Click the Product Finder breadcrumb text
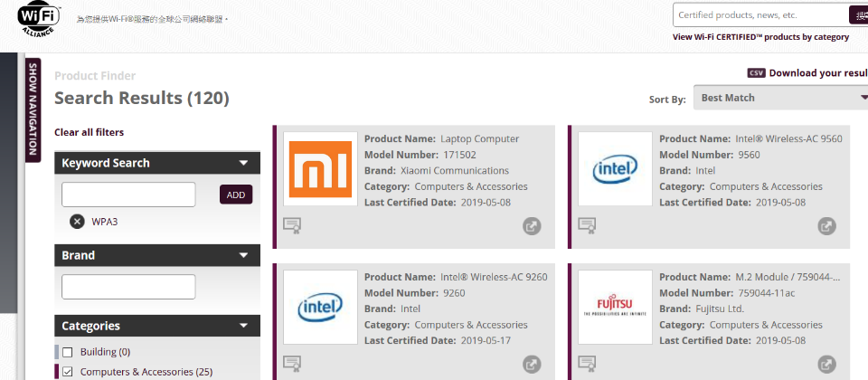 tap(95, 76)
